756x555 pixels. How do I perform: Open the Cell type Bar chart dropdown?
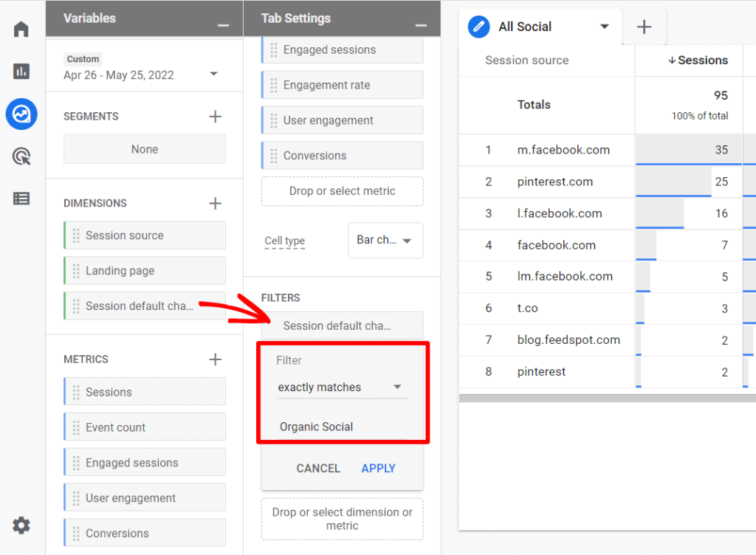click(x=385, y=240)
